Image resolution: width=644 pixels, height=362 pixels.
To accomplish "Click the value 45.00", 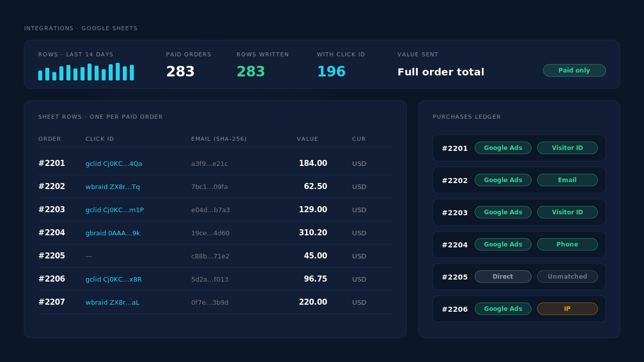I will (x=315, y=256).
